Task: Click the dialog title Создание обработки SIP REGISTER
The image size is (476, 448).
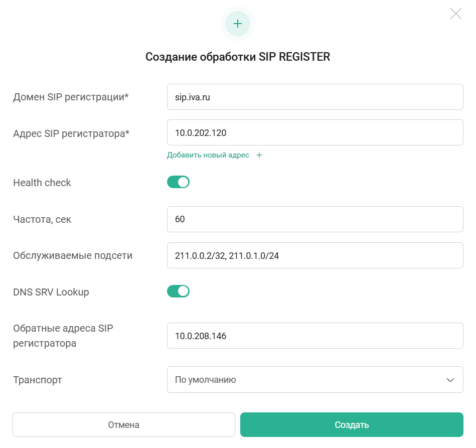Action: point(238,57)
